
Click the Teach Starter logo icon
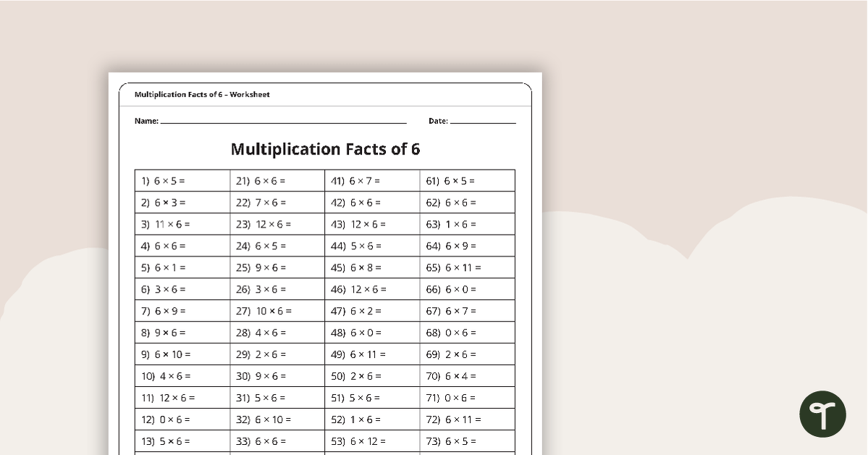coord(822,414)
